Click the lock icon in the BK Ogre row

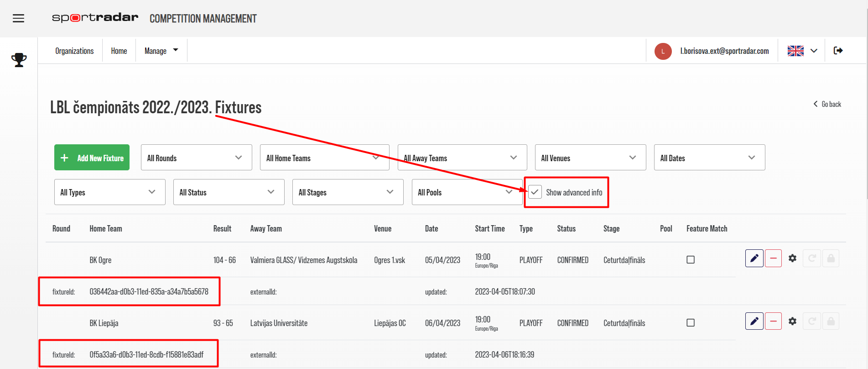(x=831, y=258)
